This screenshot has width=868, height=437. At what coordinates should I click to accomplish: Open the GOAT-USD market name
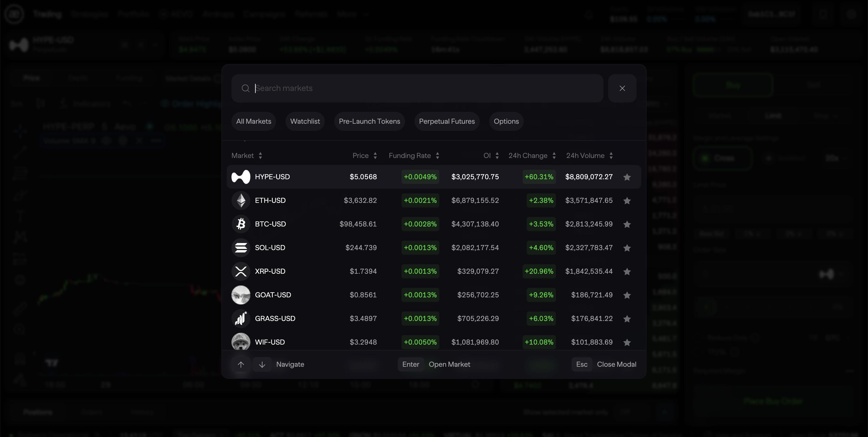(x=273, y=295)
